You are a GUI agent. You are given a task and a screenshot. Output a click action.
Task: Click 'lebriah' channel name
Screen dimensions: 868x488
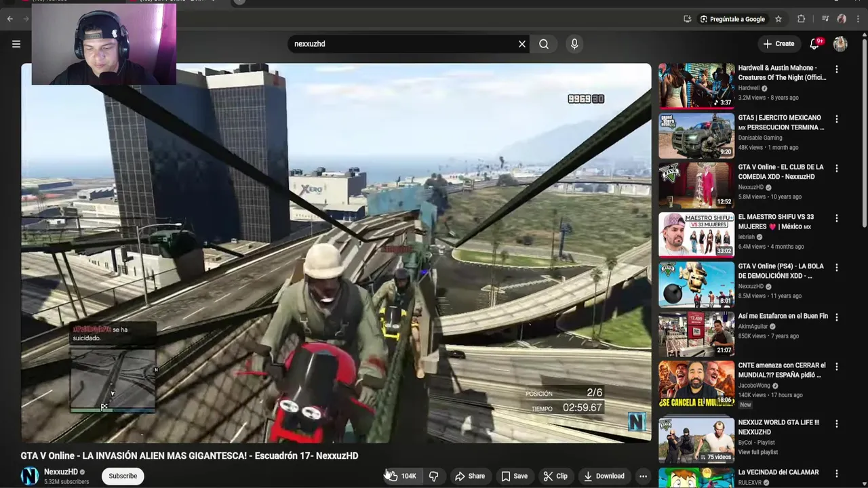[747, 237]
